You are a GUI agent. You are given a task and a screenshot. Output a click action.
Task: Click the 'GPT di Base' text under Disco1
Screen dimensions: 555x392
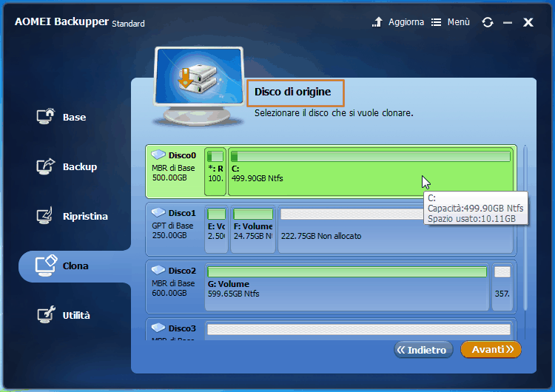pyautogui.click(x=172, y=226)
